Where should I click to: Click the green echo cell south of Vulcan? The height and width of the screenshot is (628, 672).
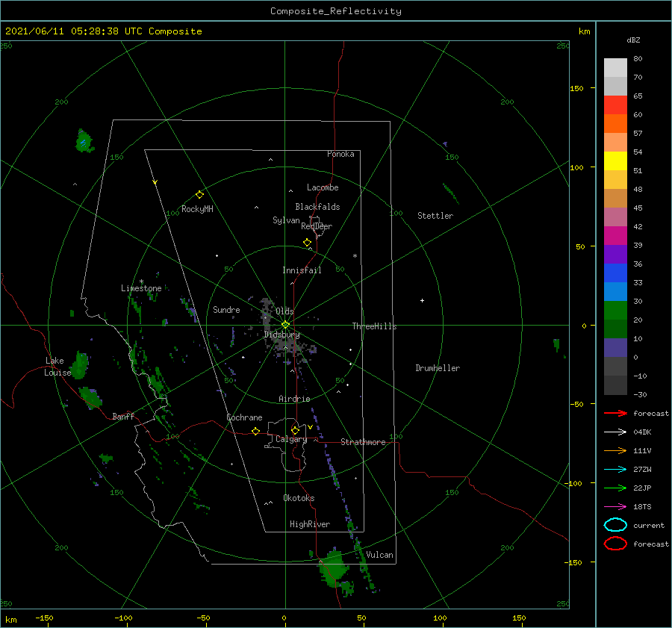click(334, 568)
